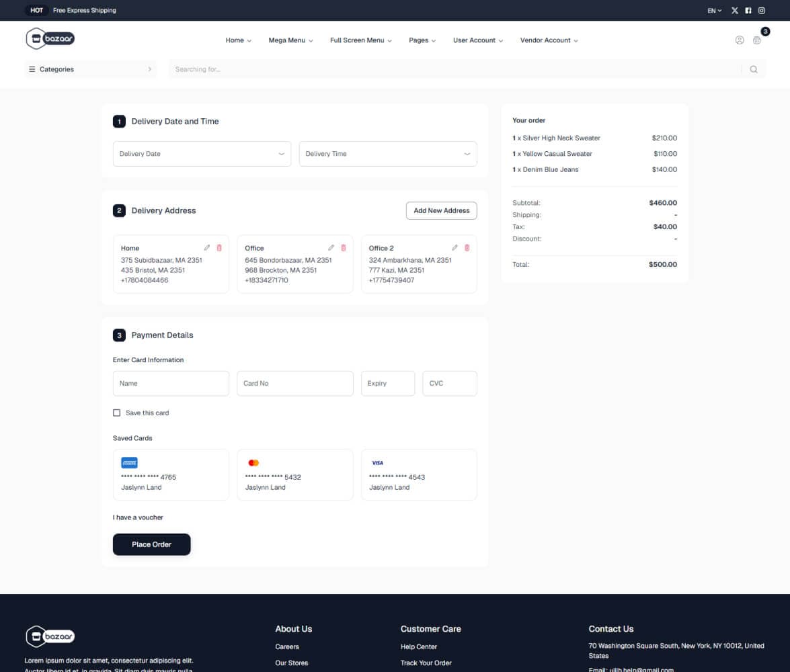The height and width of the screenshot is (672, 790).
Task: Open the shopping cart icon
Action: 757,40
